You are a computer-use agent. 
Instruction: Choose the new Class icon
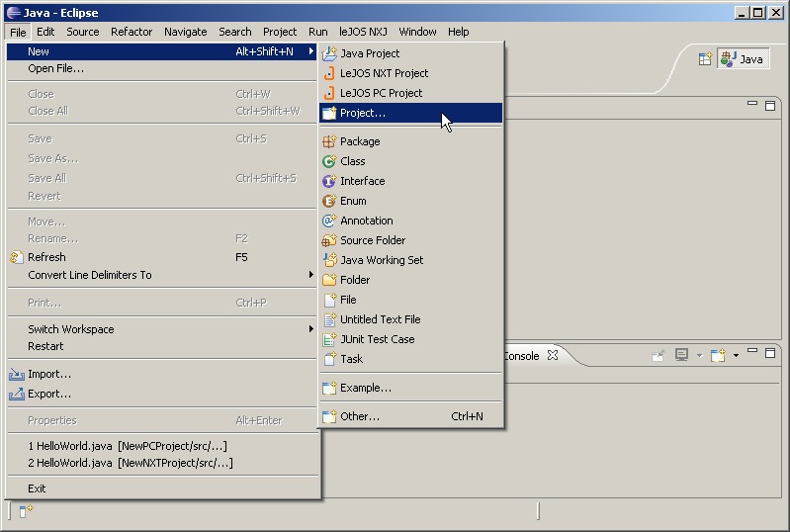tap(329, 161)
